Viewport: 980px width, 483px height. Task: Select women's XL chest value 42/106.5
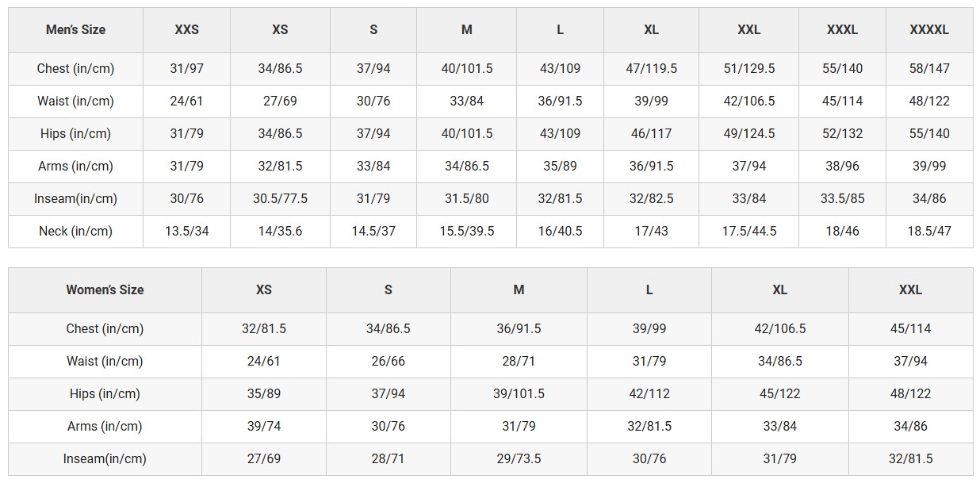click(780, 329)
